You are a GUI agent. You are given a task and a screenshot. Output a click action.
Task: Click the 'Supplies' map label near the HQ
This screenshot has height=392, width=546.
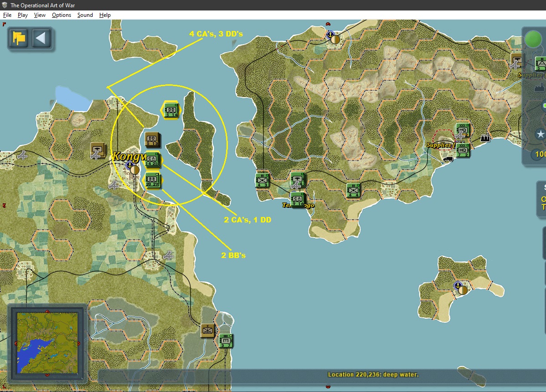(439, 145)
